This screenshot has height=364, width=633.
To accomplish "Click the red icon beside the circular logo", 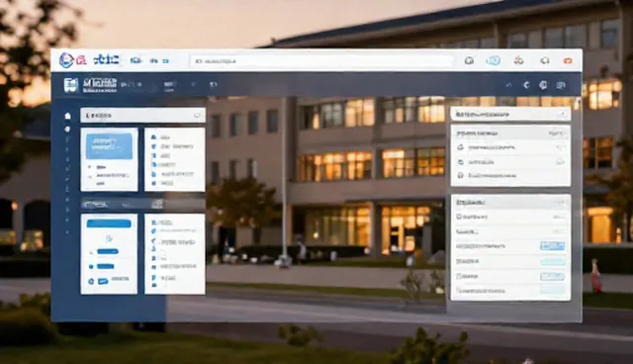I will (x=81, y=60).
